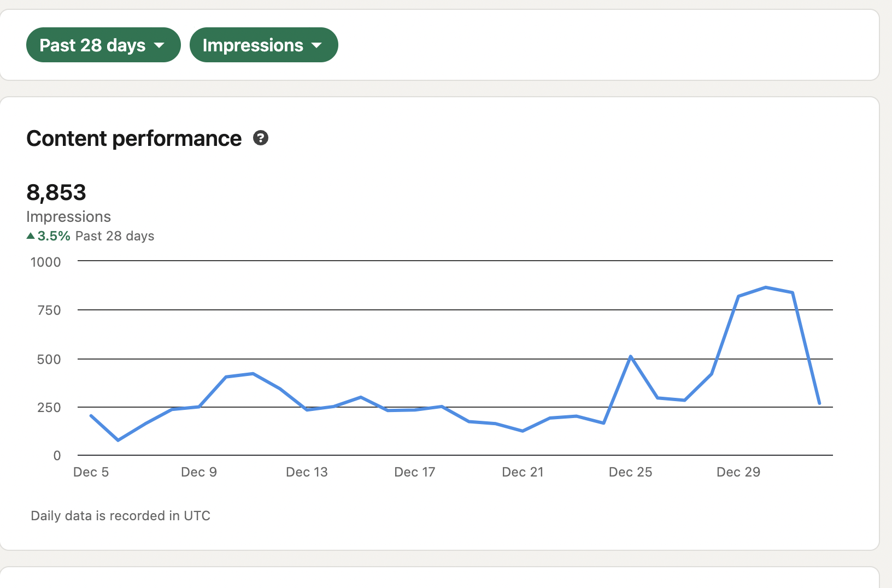Click the Dec 21 axis label
Image resolution: width=892 pixels, height=588 pixels.
coord(523,472)
